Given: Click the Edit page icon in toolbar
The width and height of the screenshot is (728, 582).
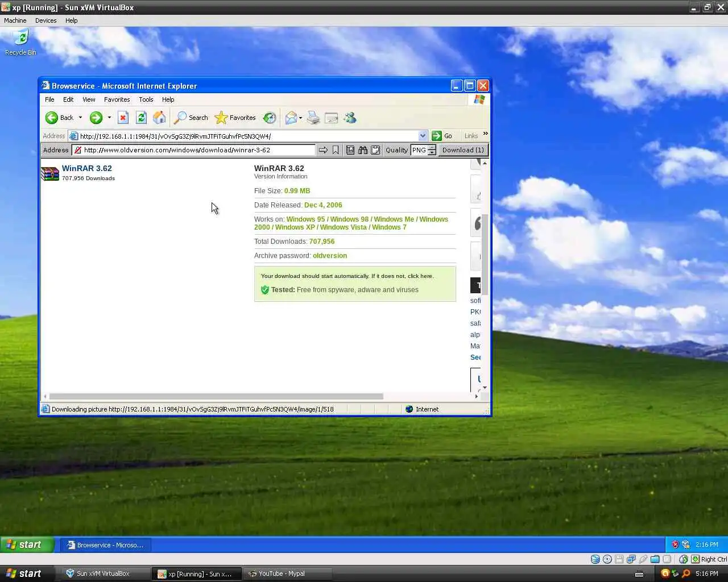Looking at the screenshot, I should 332,118.
